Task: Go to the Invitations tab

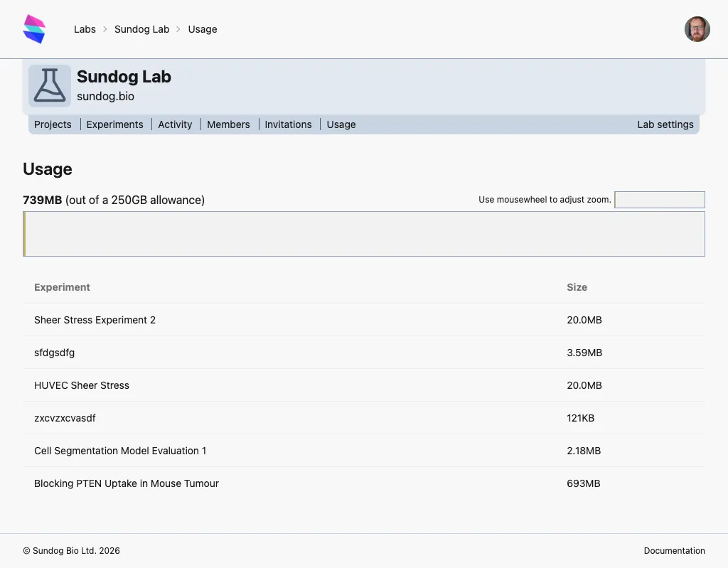Action: [x=288, y=124]
